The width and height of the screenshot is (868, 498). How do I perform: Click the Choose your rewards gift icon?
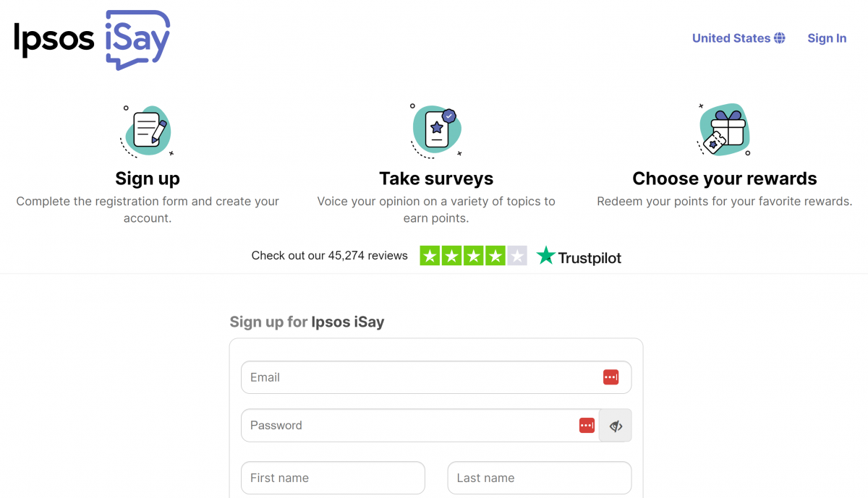click(723, 130)
